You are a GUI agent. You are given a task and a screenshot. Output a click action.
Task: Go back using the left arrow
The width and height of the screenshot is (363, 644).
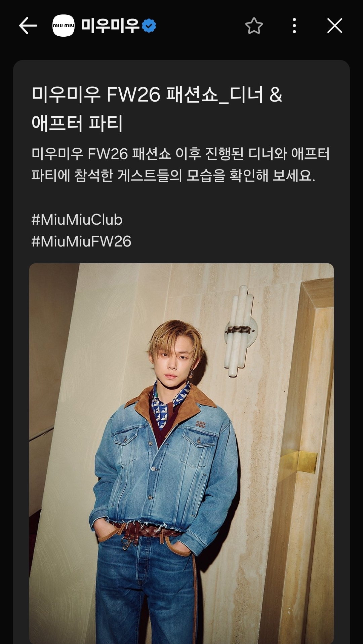pos(28,26)
